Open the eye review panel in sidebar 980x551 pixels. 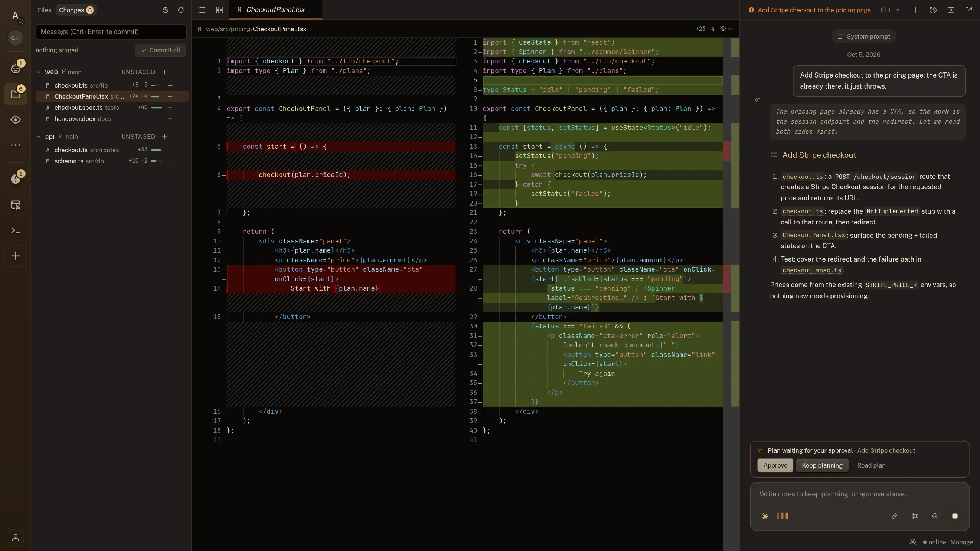pyautogui.click(x=16, y=120)
